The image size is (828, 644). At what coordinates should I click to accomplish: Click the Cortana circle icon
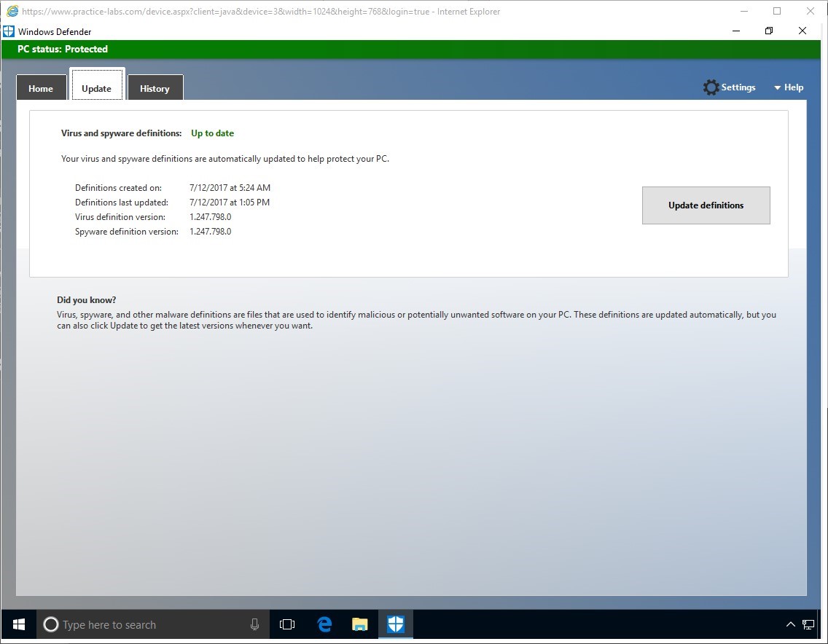pos(51,624)
